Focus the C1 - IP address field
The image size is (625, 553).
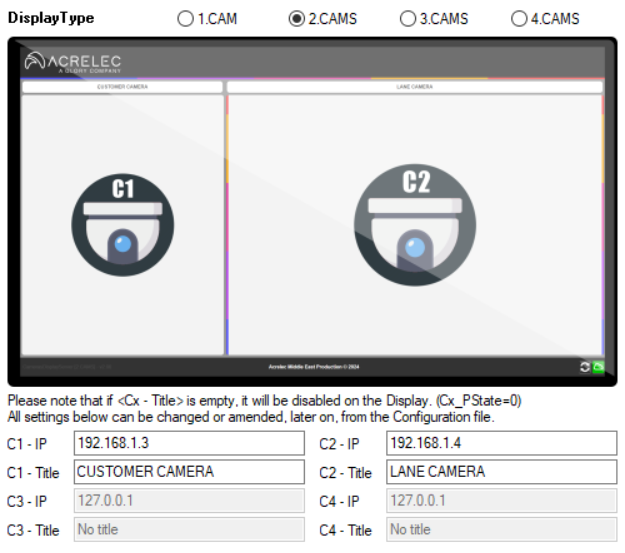pos(189,443)
